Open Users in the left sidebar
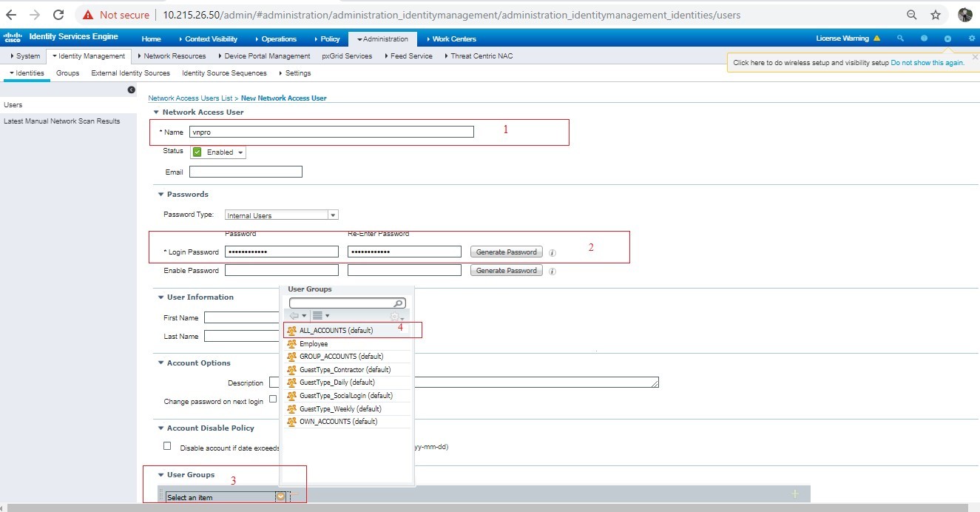980x512 pixels. [13, 105]
